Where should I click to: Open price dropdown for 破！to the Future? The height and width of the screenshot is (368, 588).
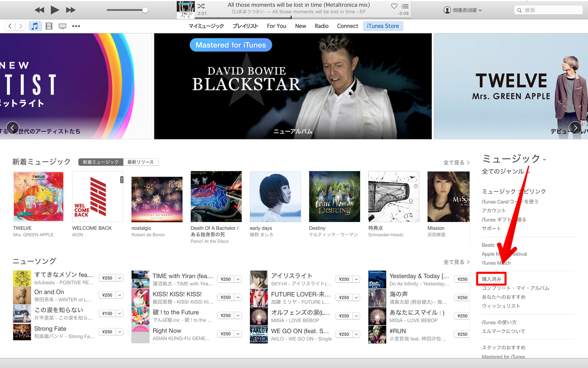click(x=238, y=315)
